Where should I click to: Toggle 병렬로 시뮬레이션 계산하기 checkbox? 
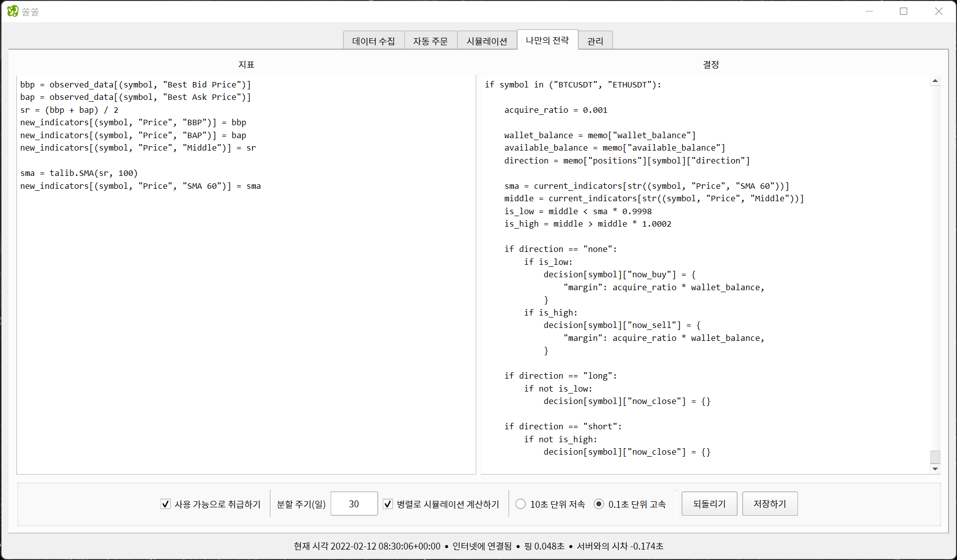[x=388, y=504]
